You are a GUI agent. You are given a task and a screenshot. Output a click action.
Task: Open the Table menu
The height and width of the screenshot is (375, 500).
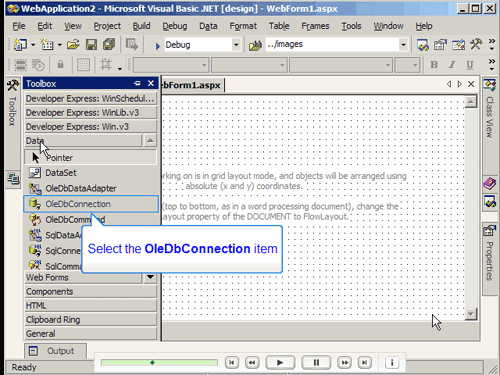[x=279, y=26]
